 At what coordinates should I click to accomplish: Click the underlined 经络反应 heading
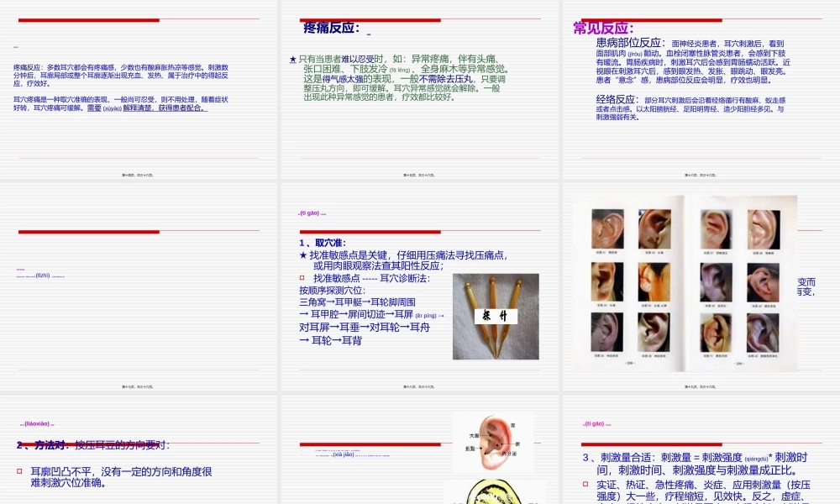tap(616, 96)
